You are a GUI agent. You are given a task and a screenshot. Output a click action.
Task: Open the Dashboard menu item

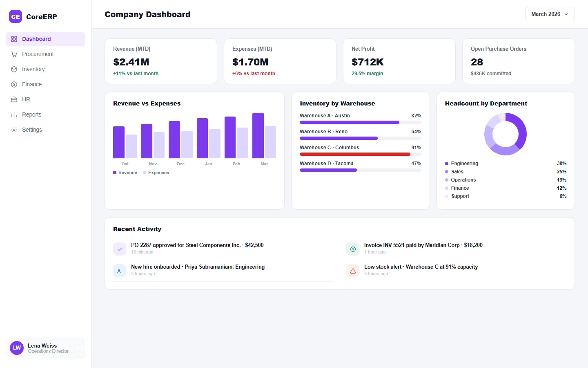coord(45,39)
